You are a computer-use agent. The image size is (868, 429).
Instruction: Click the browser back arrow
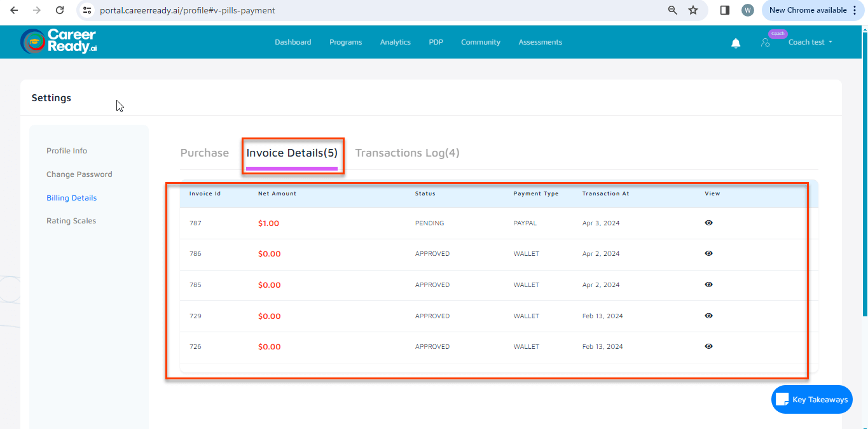(14, 10)
